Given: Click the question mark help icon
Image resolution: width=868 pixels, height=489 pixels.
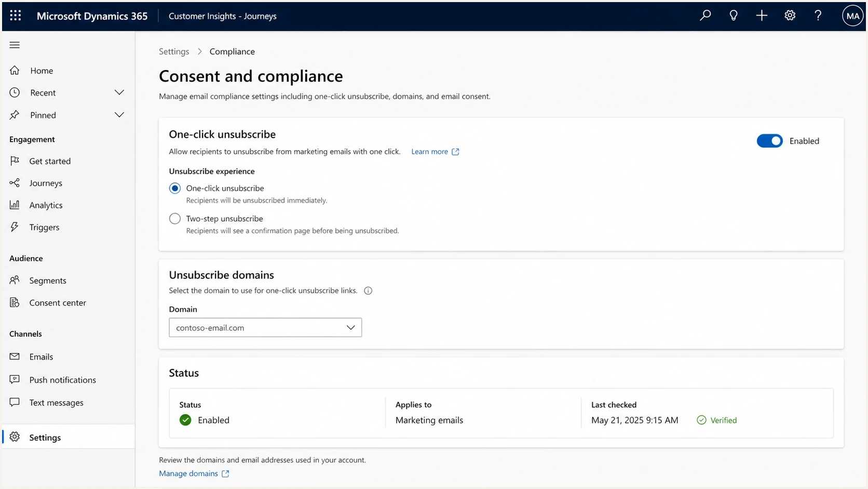Looking at the screenshot, I should click(818, 16).
